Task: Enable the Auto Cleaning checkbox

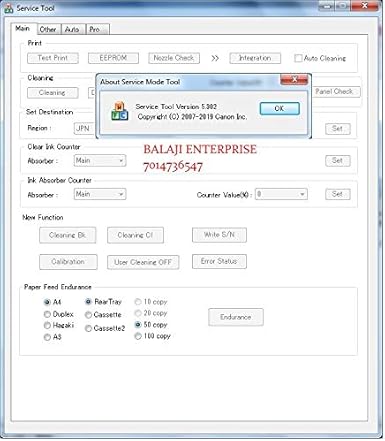Action: click(298, 58)
